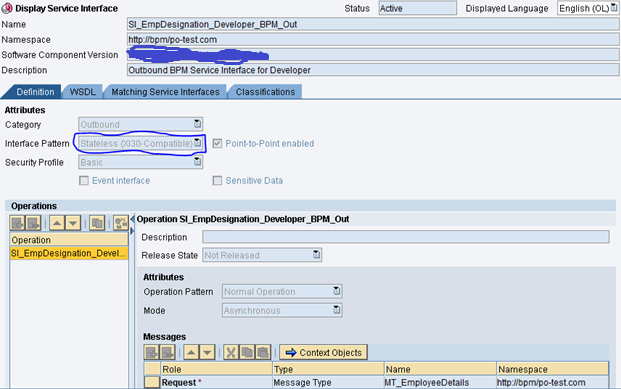Click the Name column header in Messages
The image size is (621, 389).
(440, 369)
